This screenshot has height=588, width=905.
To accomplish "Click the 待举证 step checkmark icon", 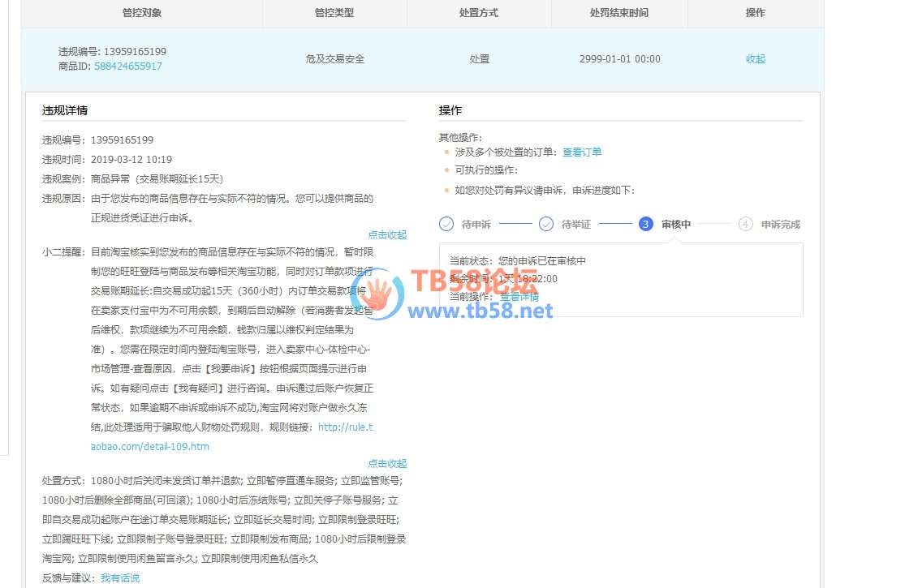I will pos(546,224).
